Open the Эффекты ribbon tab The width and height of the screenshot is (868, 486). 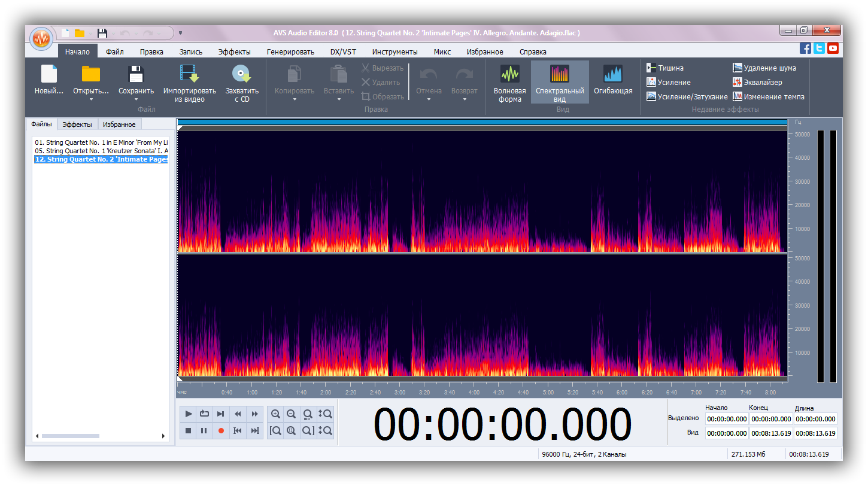point(235,52)
